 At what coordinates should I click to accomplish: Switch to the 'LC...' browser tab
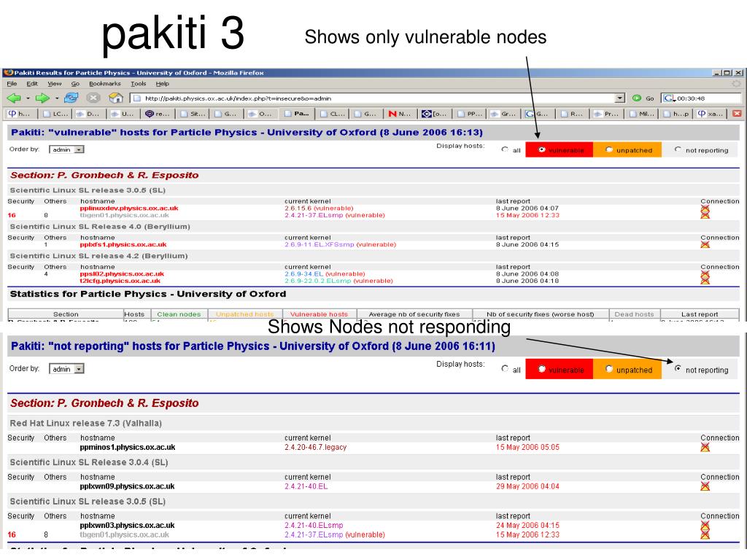(55, 114)
